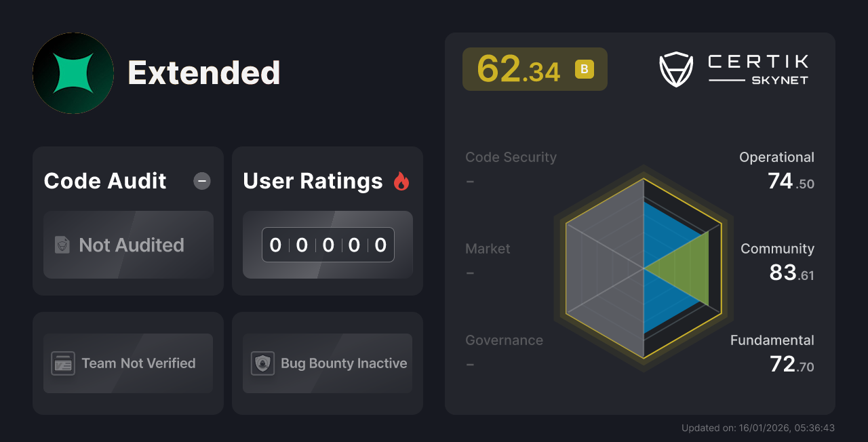This screenshot has width=868, height=442.
Task: Collapse the Code Audit section
Action: coord(201,181)
